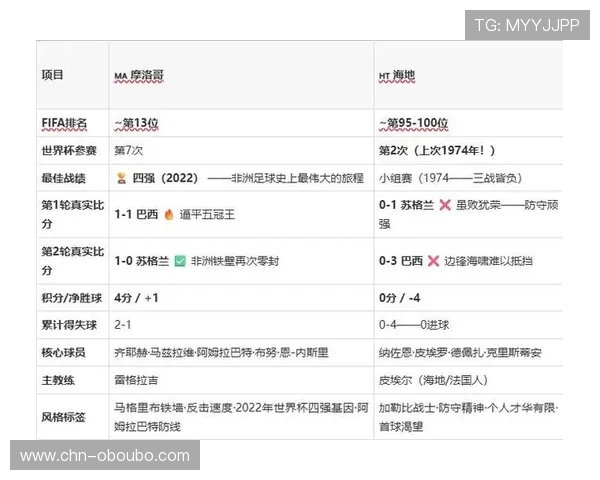Click the fire icon next to 1-1 巴西

169,214
